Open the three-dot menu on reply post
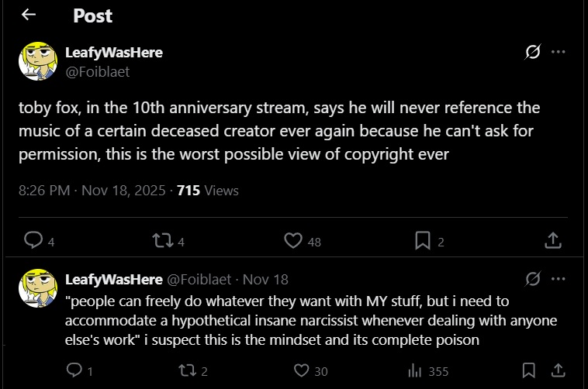 tap(559, 279)
